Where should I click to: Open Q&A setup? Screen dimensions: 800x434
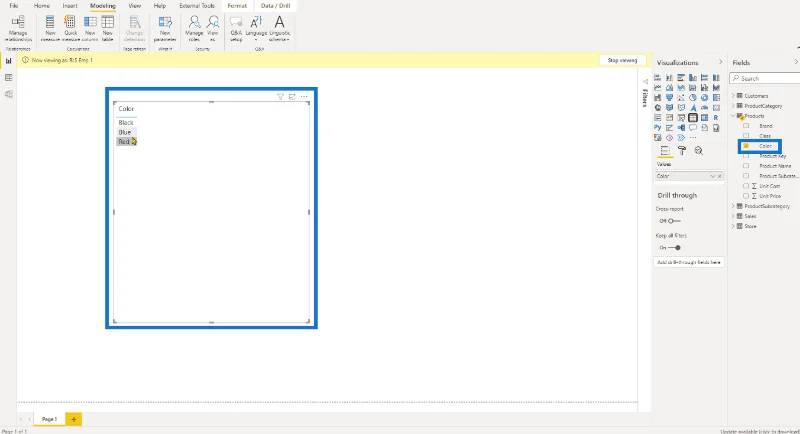pos(236,29)
